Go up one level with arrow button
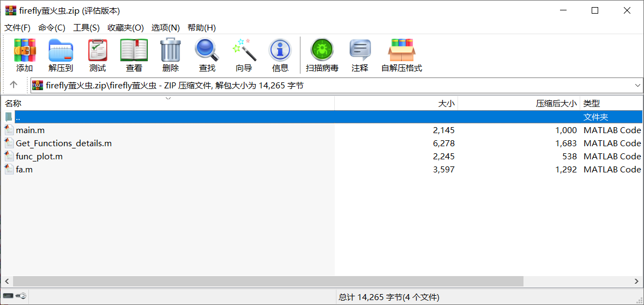This screenshot has height=305, width=644. click(14, 85)
